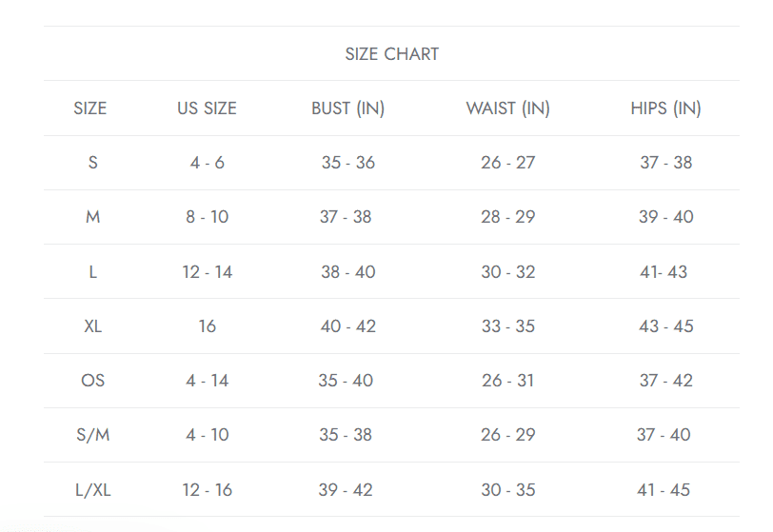Select the SIZE column header
773x532 pixels.
click(x=90, y=108)
